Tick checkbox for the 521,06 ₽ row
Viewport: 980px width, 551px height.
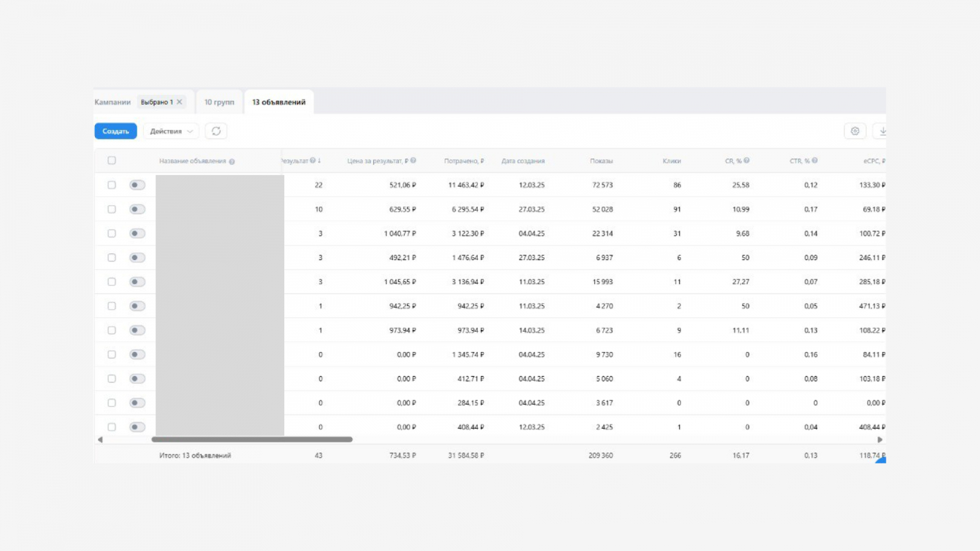(x=111, y=185)
